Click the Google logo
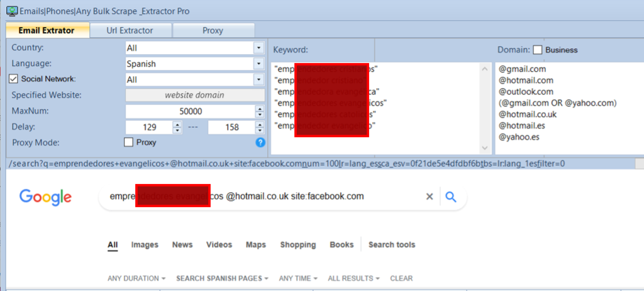This screenshot has height=291, width=644. coord(45,197)
